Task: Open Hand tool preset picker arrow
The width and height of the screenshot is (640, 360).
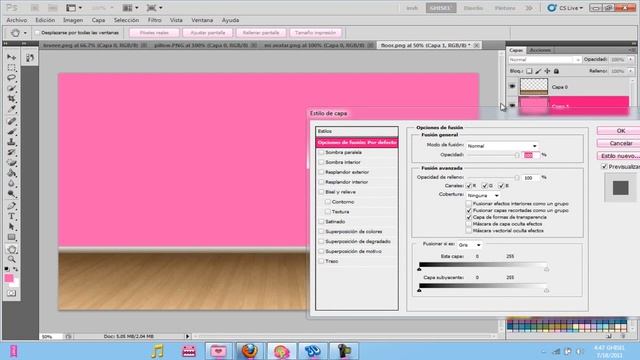Action: pyautogui.click(x=25, y=33)
